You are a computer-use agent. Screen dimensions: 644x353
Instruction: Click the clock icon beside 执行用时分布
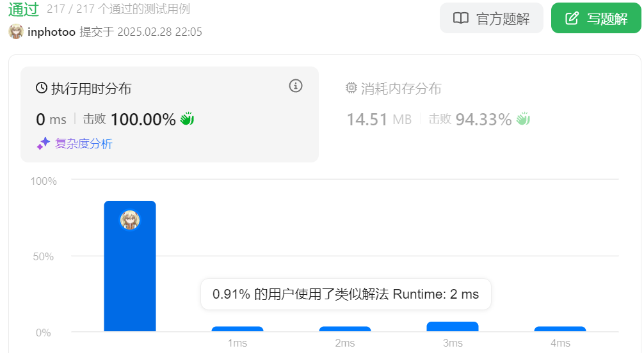pos(42,88)
